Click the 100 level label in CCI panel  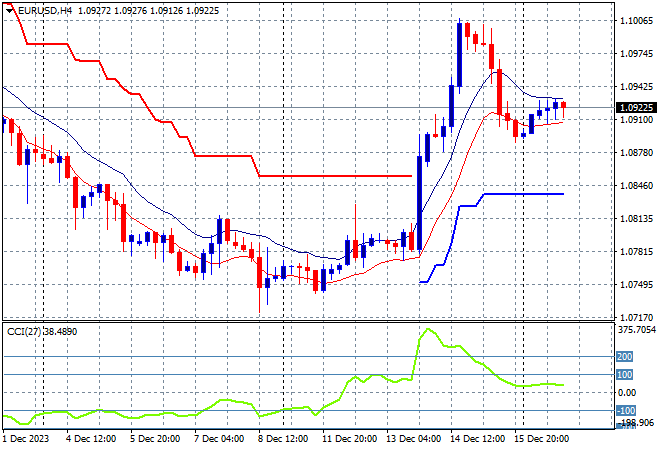point(624,375)
